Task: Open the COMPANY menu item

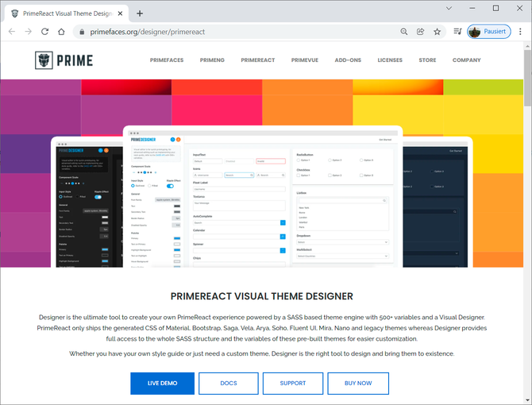Action: coord(467,60)
